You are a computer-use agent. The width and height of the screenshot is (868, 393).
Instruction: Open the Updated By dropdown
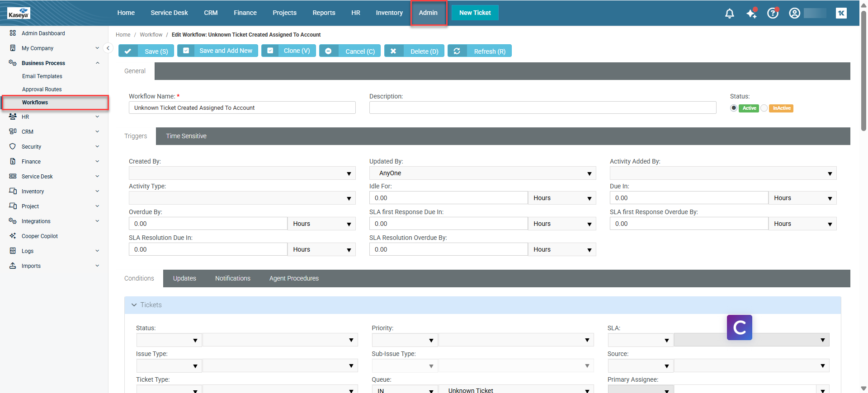tap(482, 173)
